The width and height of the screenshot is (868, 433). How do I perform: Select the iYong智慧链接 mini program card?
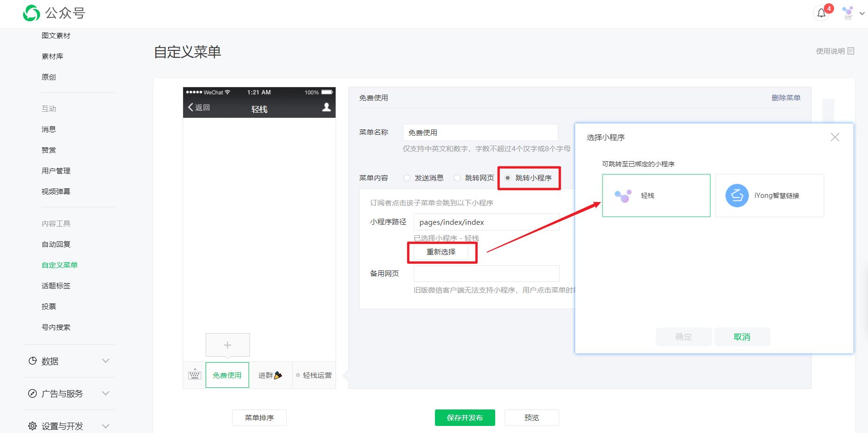click(x=770, y=196)
